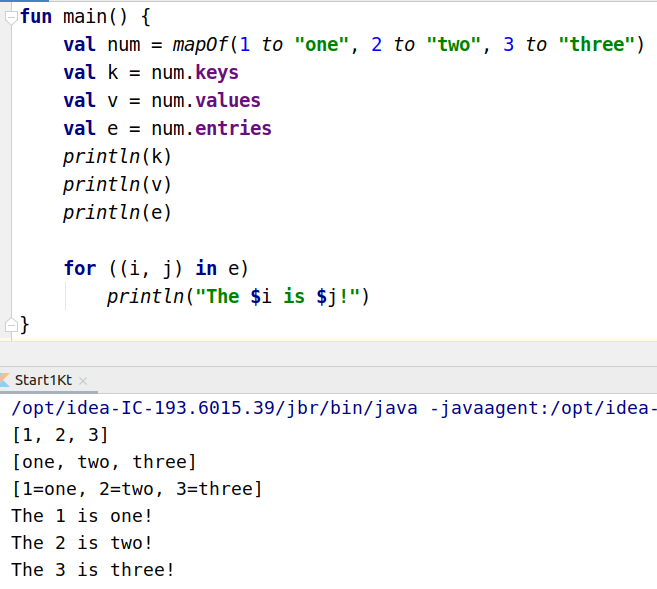Click the println(k) statement
The image size is (657, 589).
point(117,157)
